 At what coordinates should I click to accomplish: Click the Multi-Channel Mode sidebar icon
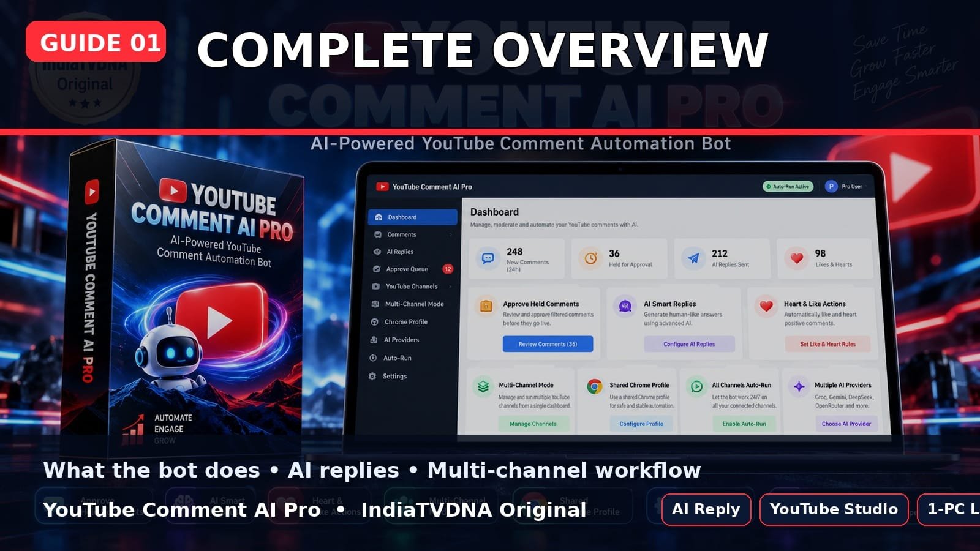375,304
